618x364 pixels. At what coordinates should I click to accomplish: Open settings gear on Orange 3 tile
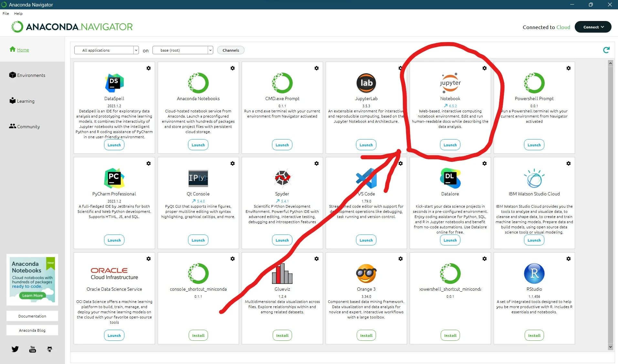tap(401, 259)
